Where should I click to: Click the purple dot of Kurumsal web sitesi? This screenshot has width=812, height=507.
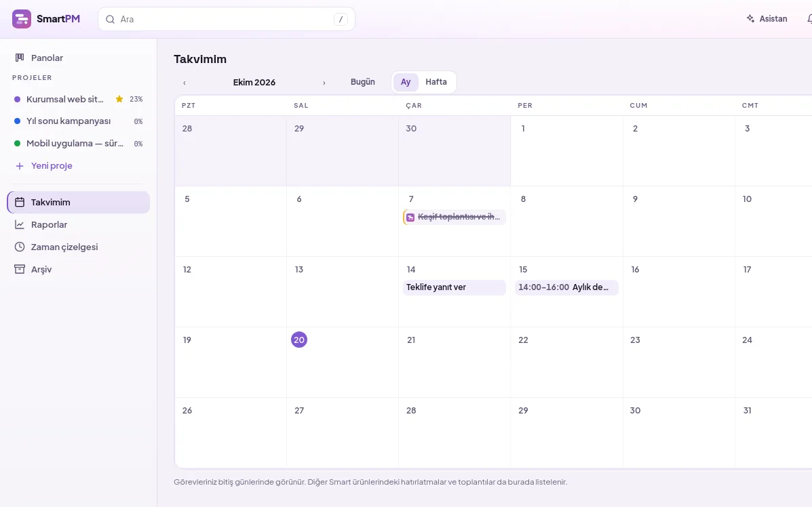click(x=17, y=99)
